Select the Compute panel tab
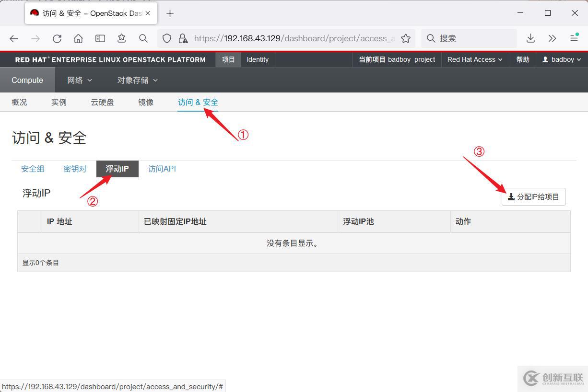588x392 pixels. point(27,80)
